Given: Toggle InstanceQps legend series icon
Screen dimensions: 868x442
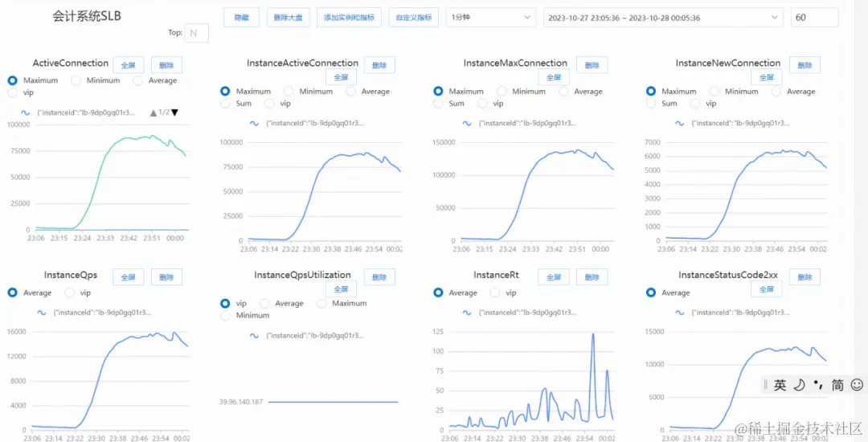Looking at the screenshot, I should pos(42,313).
